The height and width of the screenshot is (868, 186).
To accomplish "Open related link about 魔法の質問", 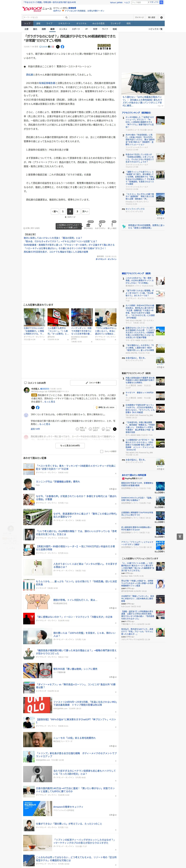I will (x=53, y=238).
